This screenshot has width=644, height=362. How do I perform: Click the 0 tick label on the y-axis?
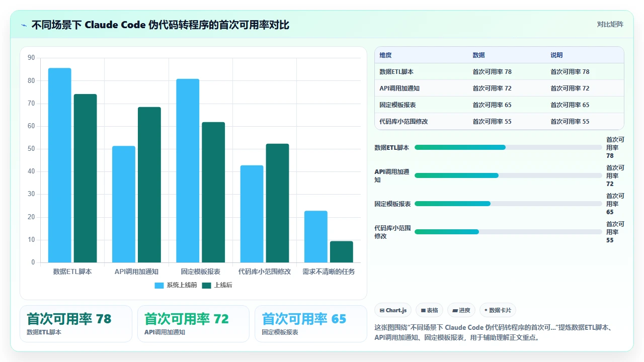tap(33, 262)
